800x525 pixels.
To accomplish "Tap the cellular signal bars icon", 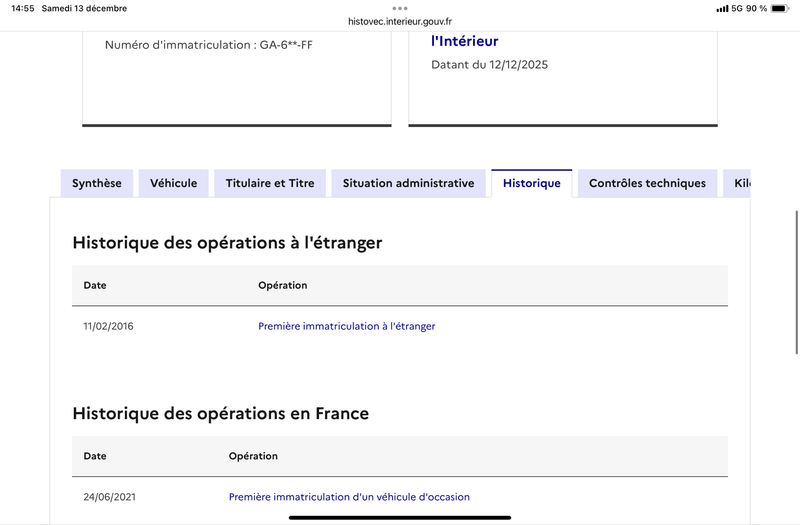I will (x=723, y=9).
